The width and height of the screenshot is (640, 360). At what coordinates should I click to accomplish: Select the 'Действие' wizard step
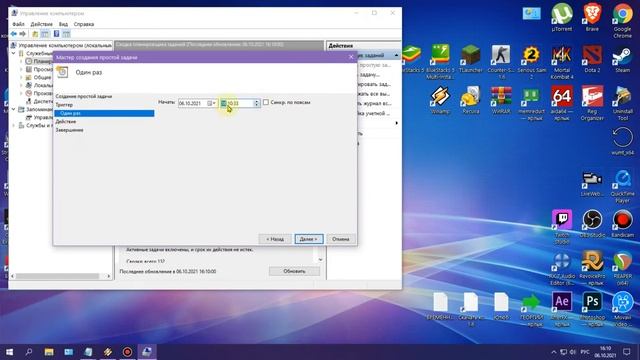click(x=66, y=122)
